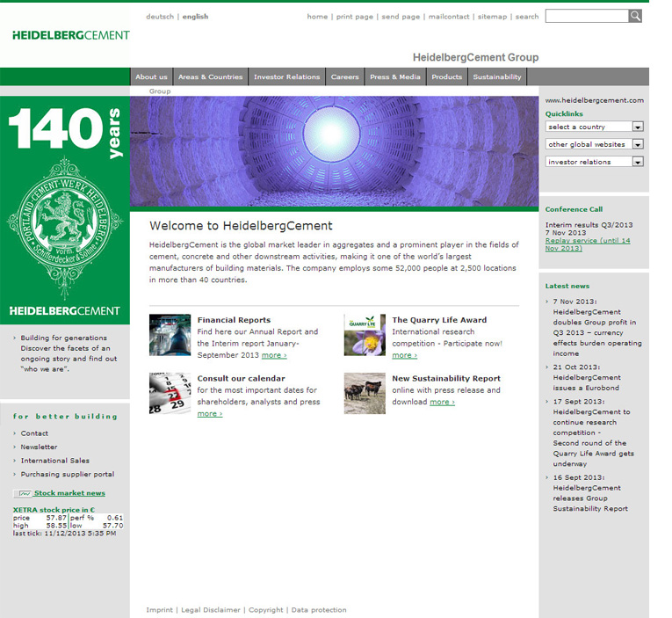The height and width of the screenshot is (618, 672).
Task: Click the send page link
Action: 401,17
